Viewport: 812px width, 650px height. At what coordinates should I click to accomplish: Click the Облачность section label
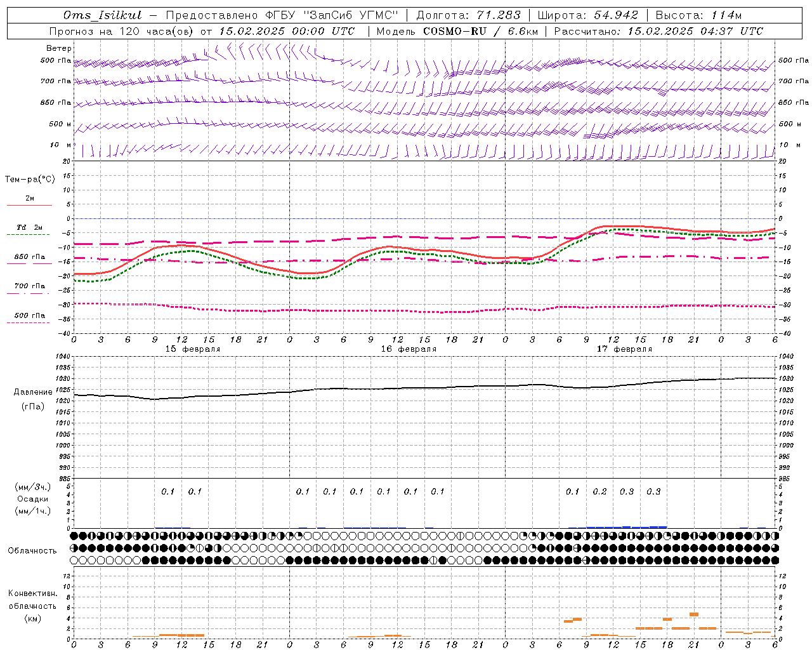tap(32, 551)
